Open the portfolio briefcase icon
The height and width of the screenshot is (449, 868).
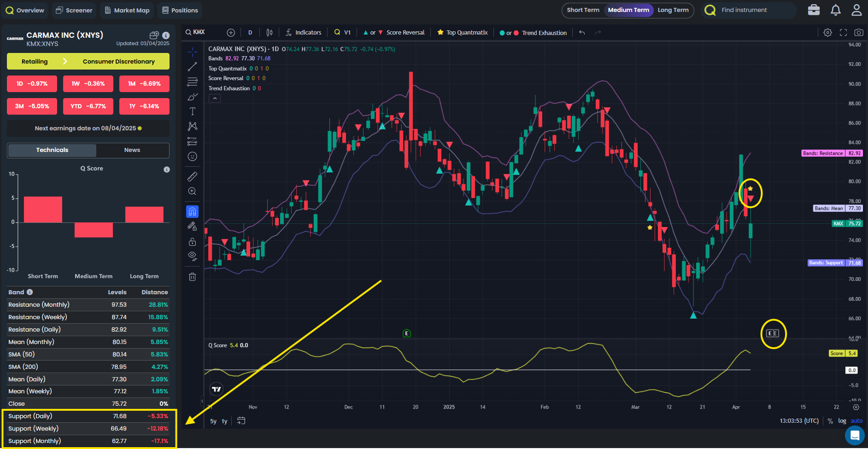pos(814,10)
